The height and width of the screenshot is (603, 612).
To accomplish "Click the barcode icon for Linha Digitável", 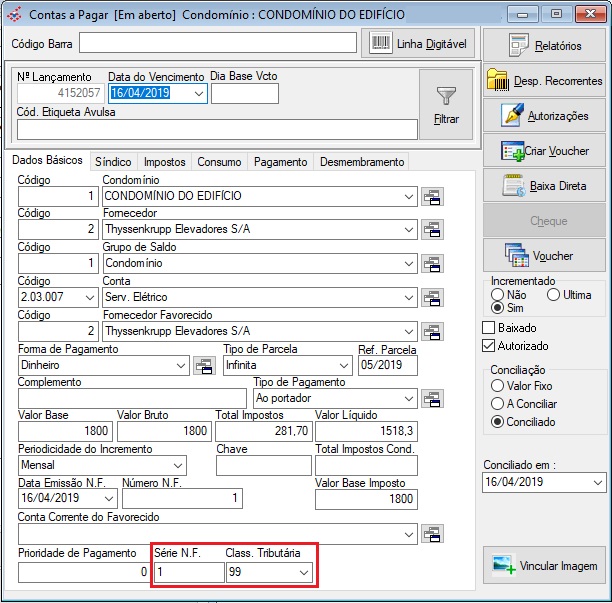I will click(x=381, y=43).
